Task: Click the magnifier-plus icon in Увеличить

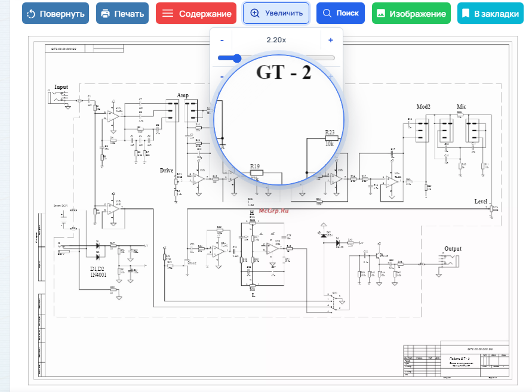Action: (x=255, y=13)
